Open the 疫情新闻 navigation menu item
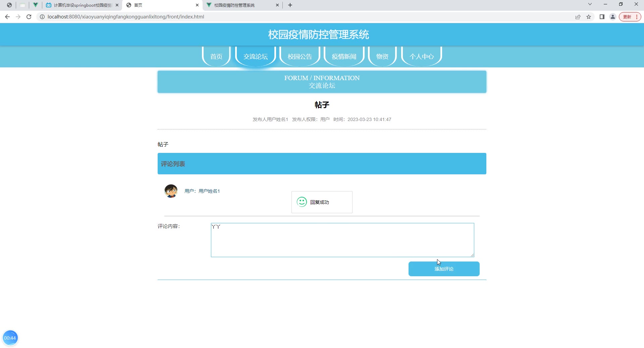 [344, 56]
